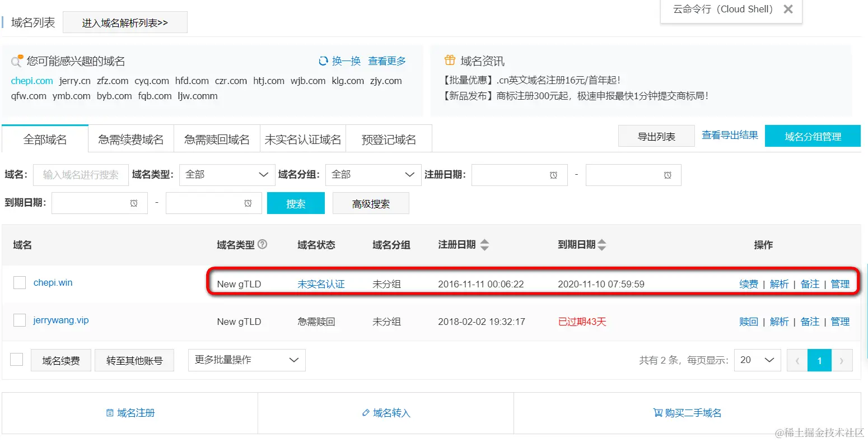Screen dimensions: 868x442
Task: Click suggested domain chepi.com
Action: tap(32, 81)
